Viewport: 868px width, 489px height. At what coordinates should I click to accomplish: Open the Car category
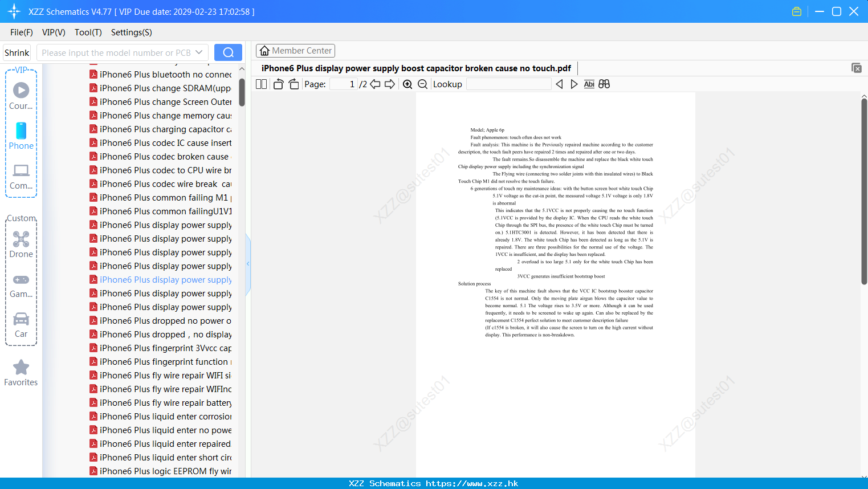pyautogui.click(x=21, y=324)
